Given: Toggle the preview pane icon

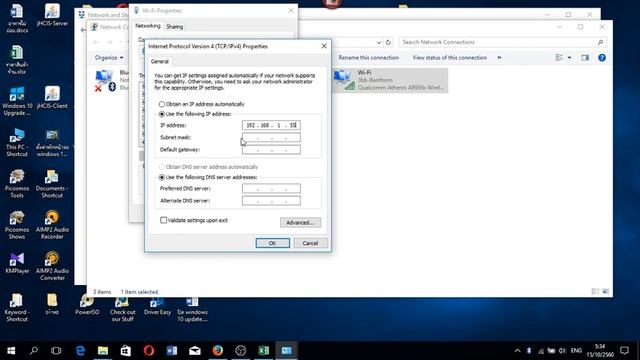Looking at the screenshot, I should 585,58.
